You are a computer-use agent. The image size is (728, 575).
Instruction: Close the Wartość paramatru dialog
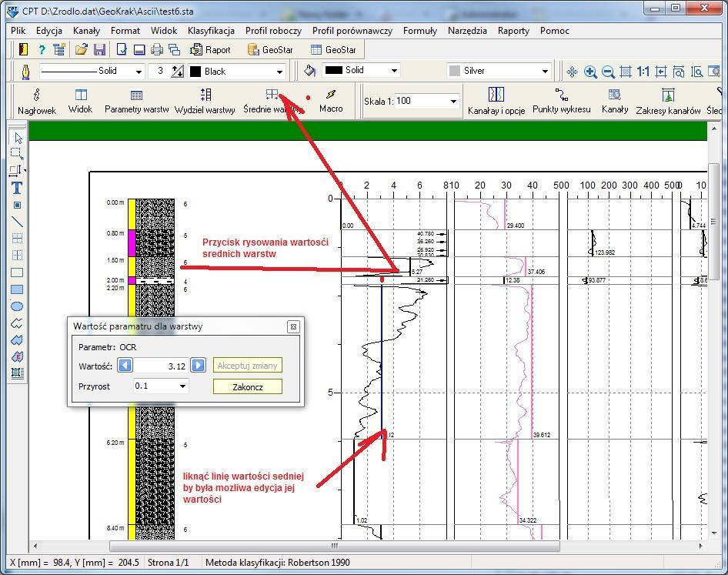(293, 326)
